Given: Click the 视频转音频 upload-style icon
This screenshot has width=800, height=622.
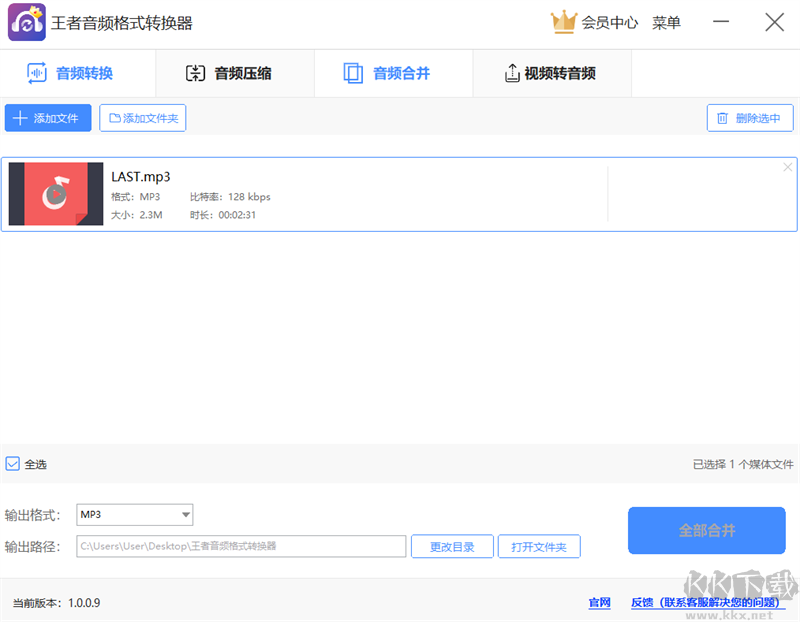Looking at the screenshot, I should tap(513, 73).
